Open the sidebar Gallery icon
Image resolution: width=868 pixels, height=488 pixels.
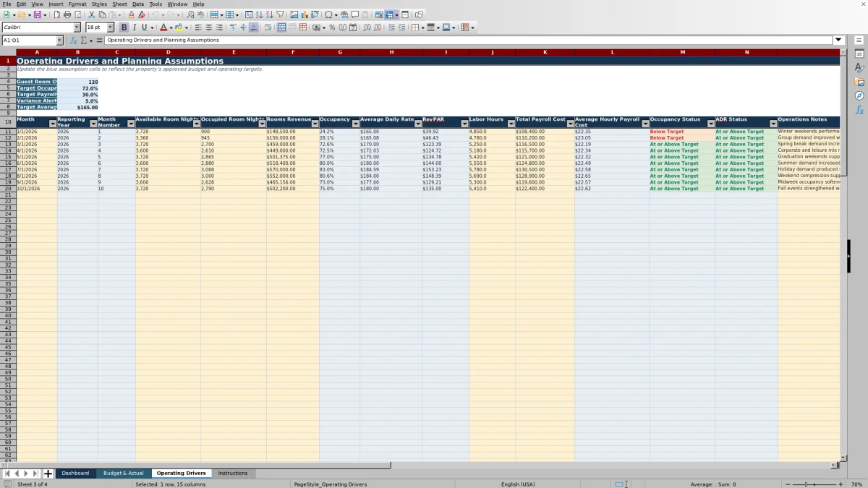pyautogui.click(x=859, y=82)
